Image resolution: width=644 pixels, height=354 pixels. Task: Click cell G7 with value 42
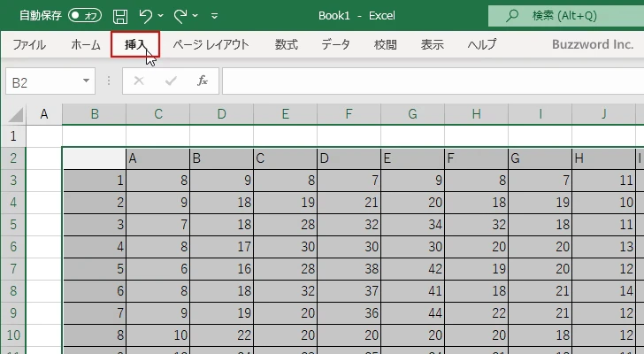412,269
